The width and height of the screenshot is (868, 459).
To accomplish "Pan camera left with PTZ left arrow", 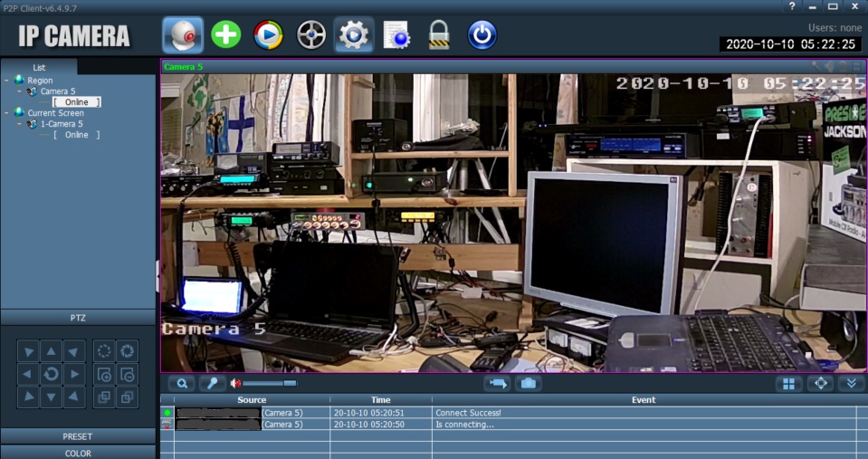I will point(28,374).
